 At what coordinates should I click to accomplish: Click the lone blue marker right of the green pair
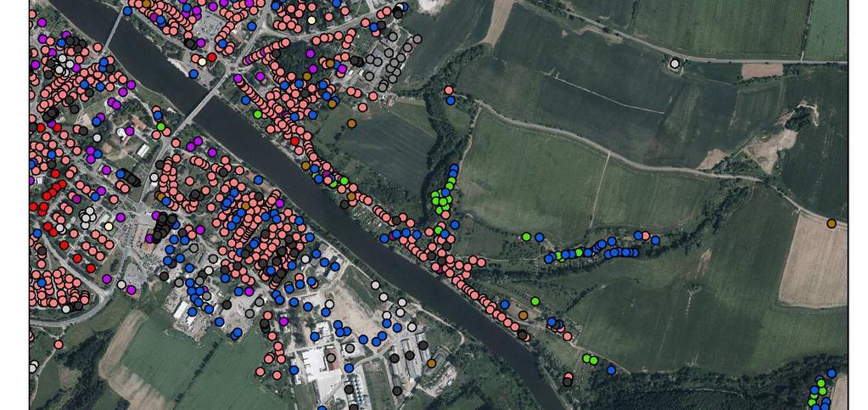(x=611, y=369)
